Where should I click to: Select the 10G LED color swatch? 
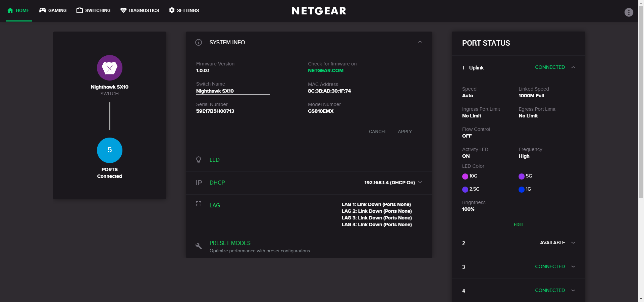pyautogui.click(x=465, y=177)
